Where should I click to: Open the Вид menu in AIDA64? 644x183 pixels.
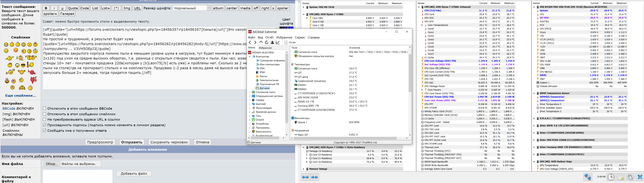click(260, 37)
